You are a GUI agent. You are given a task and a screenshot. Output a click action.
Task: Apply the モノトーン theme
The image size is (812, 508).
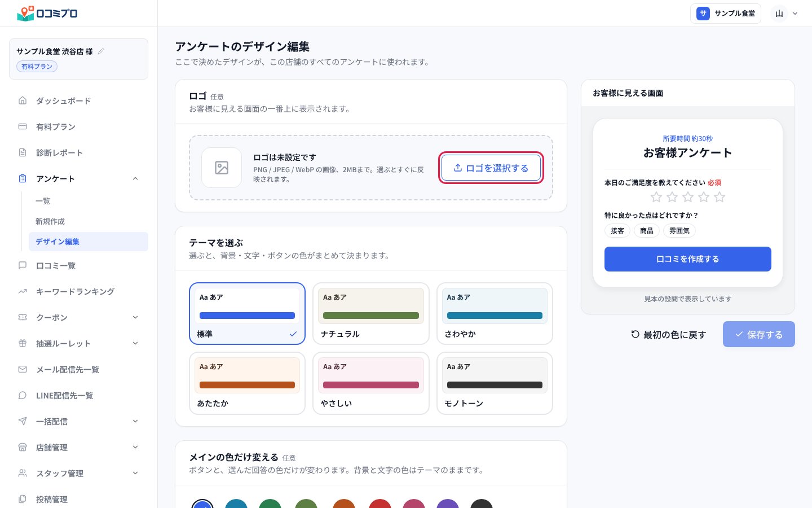(x=495, y=383)
